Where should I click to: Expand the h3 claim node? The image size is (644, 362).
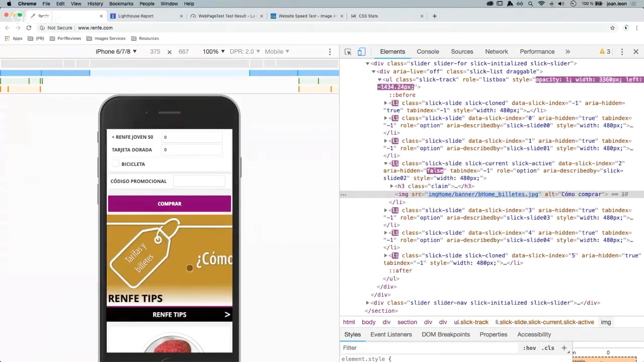[392, 187]
